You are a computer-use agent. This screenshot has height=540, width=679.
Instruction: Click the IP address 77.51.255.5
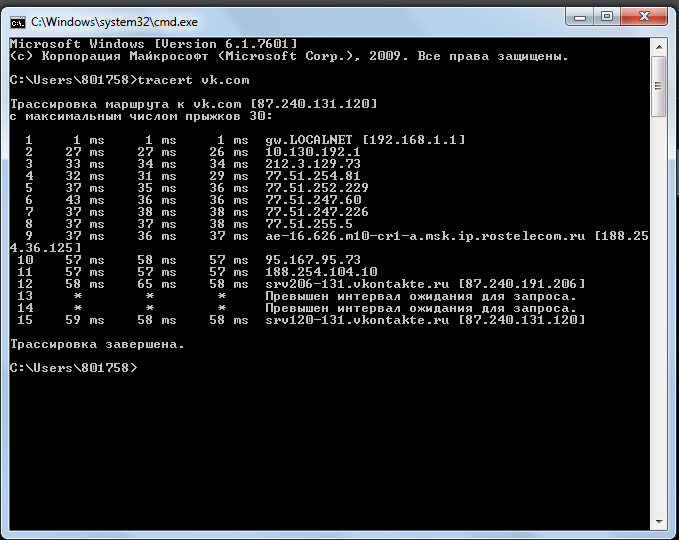(x=309, y=224)
